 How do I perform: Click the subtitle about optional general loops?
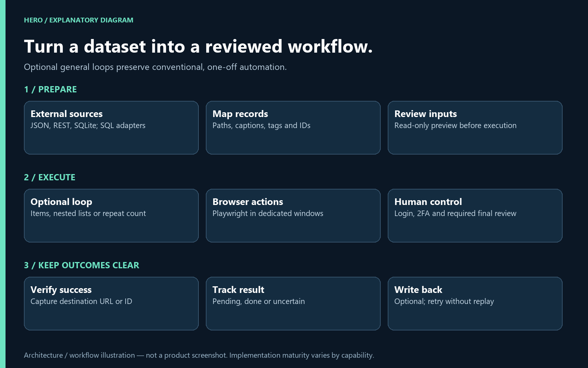click(155, 67)
